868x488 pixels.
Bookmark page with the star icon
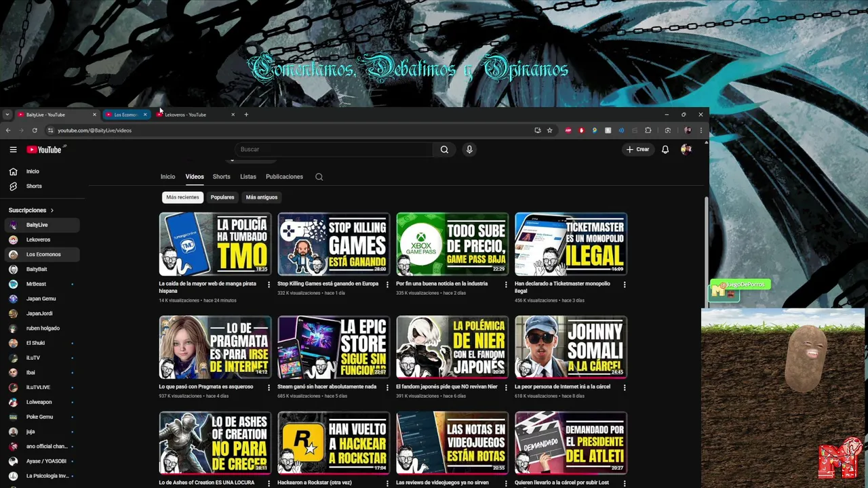(550, 130)
